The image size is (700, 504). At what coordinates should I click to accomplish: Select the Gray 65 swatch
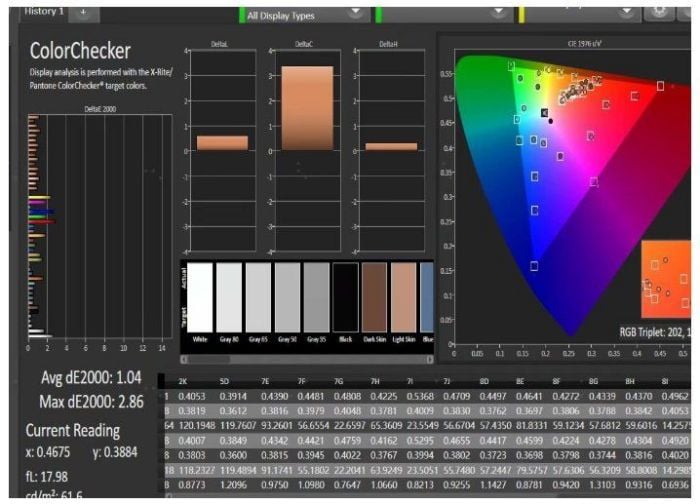point(258,297)
